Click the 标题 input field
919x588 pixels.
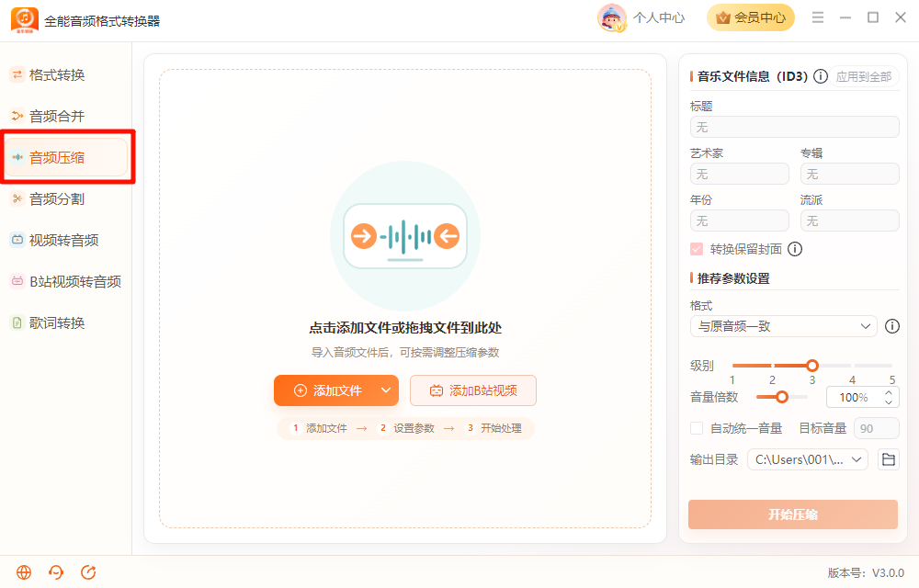(795, 127)
